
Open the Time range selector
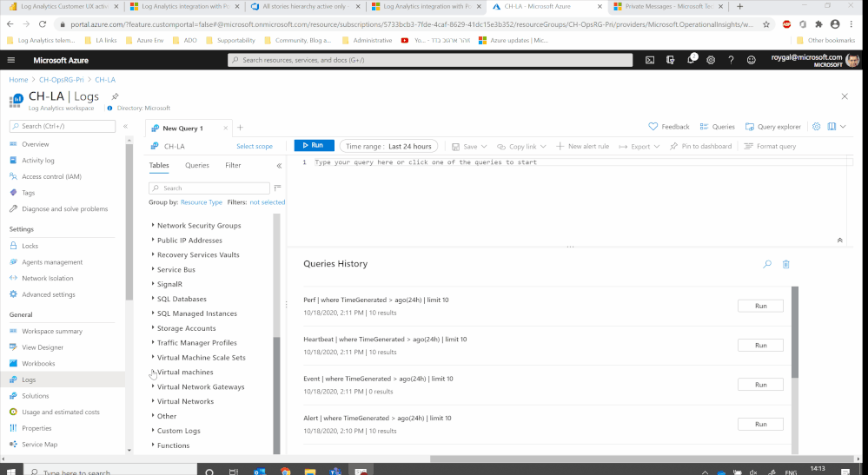(388, 147)
